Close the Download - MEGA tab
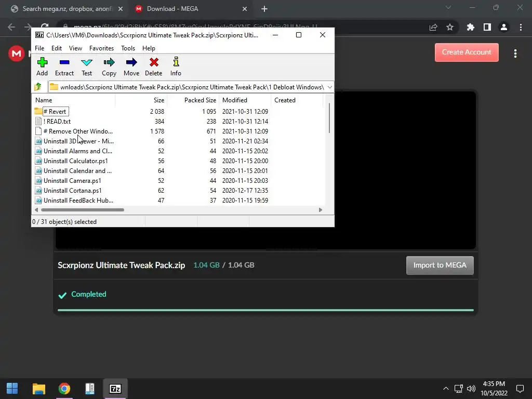The width and height of the screenshot is (532, 399). pos(245,9)
